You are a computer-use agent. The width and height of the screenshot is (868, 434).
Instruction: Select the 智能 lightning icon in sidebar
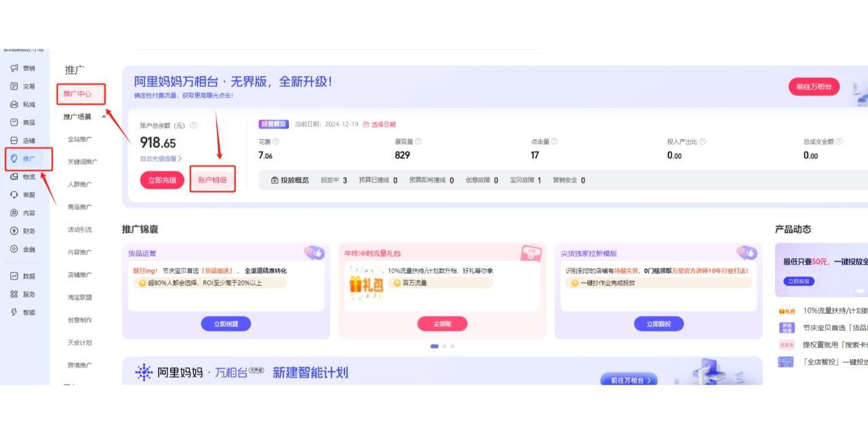coord(14,313)
